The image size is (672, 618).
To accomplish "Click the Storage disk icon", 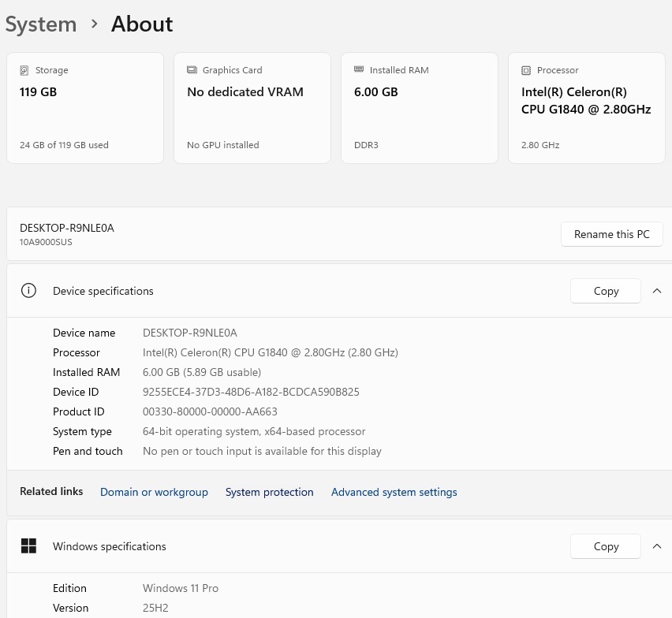I will coord(24,70).
